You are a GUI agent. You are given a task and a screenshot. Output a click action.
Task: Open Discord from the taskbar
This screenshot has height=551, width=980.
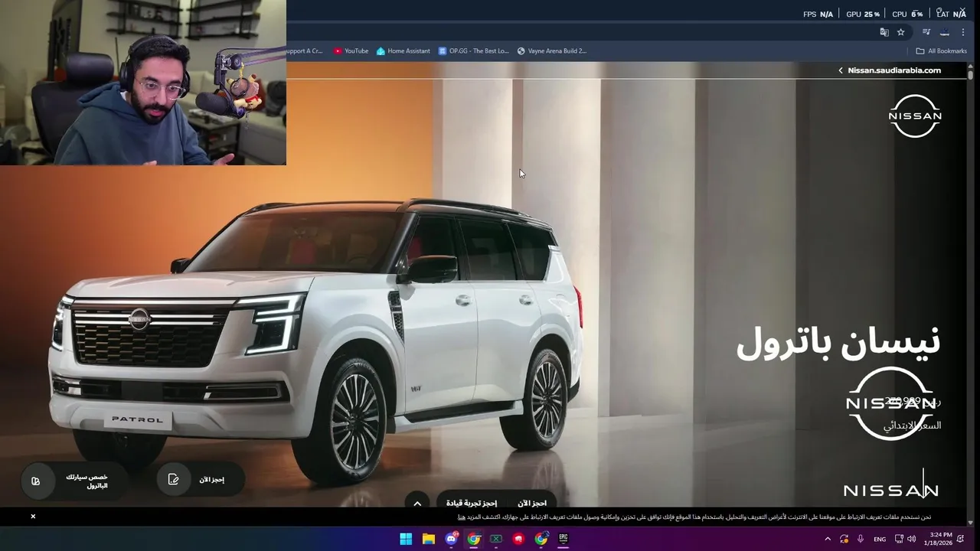451,539
